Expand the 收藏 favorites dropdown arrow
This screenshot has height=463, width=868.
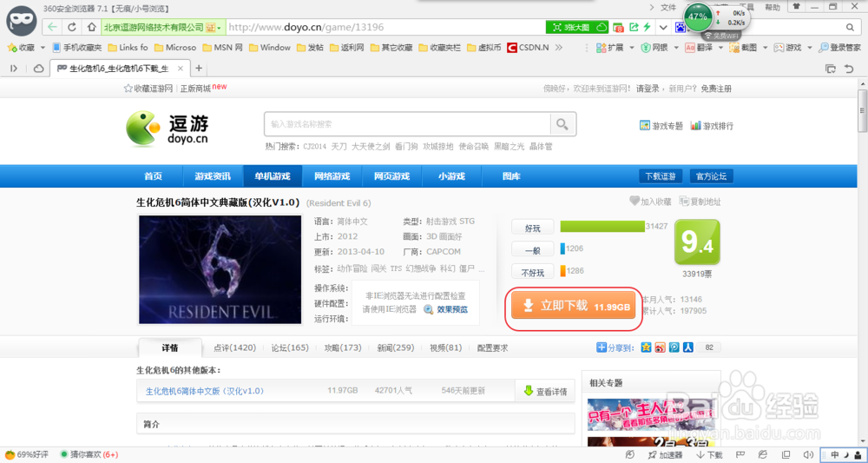tap(43, 48)
